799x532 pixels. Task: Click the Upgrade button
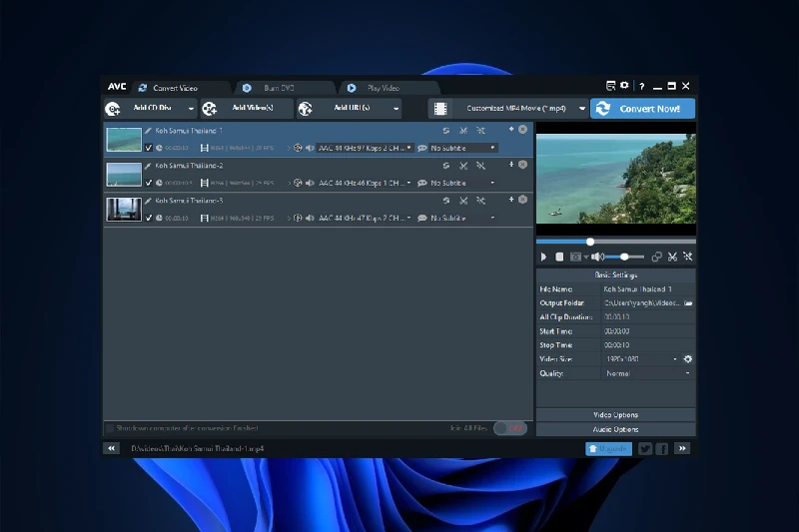(x=608, y=448)
